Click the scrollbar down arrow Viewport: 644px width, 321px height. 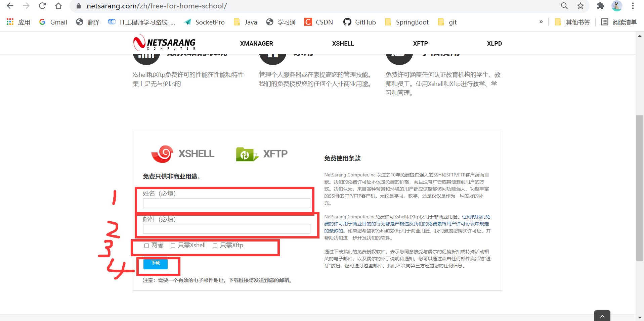click(x=640, y=317)
